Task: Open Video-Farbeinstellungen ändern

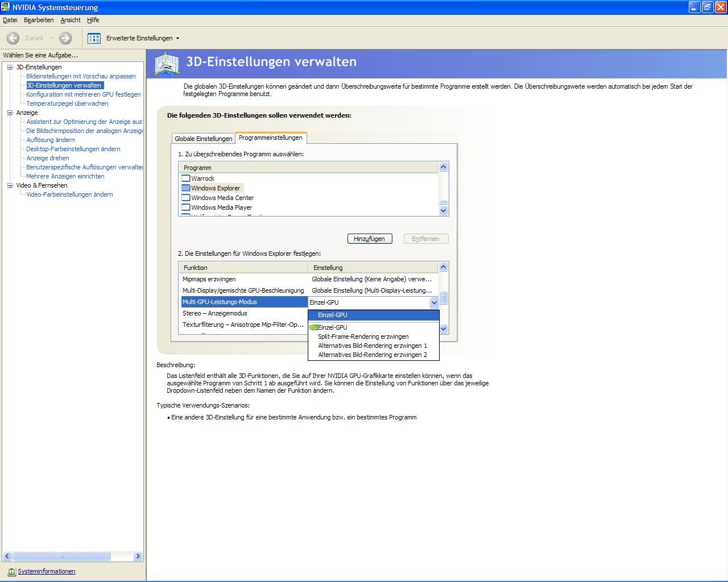Action: tap(69, 194)
